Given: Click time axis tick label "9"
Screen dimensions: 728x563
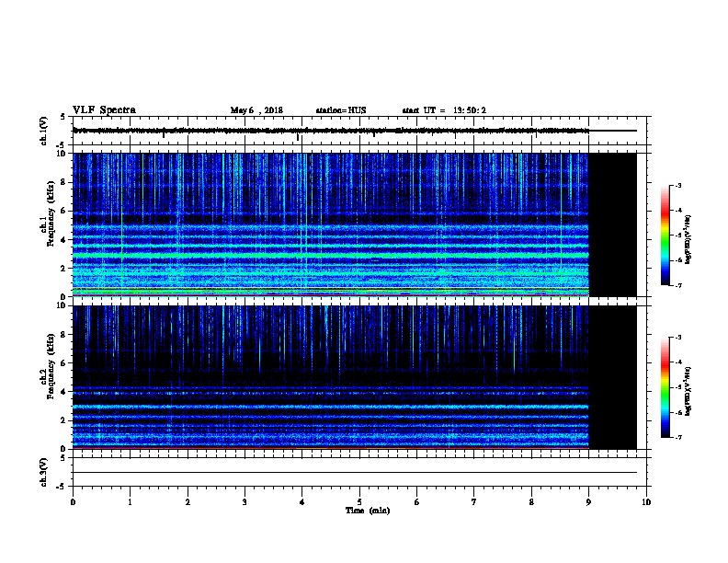Looking at the screenshot, I should 588,502.
